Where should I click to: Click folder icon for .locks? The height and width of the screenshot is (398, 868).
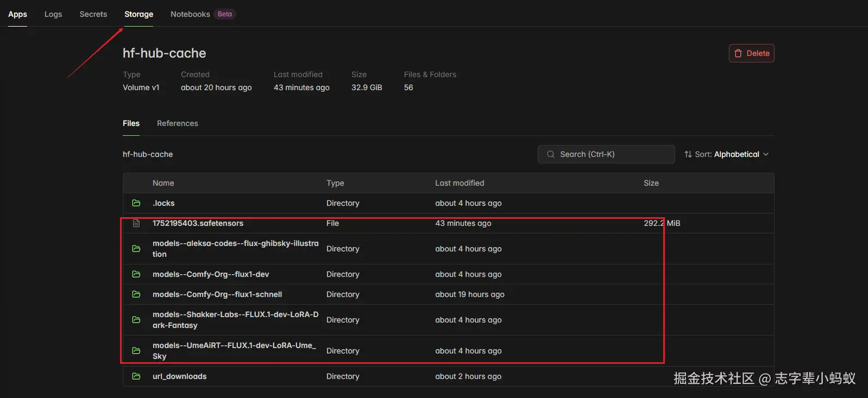[136, 203]
